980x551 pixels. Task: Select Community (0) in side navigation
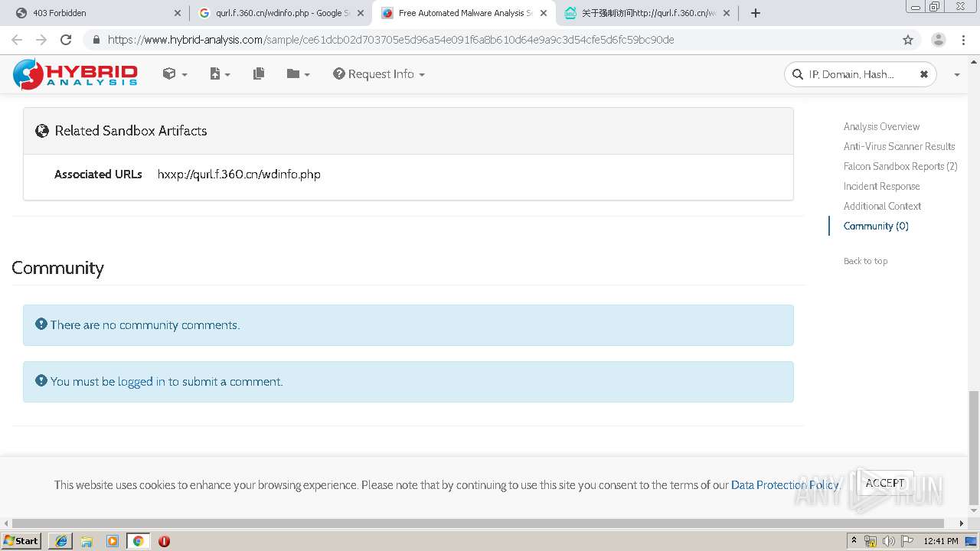pyautogui.click(x=876, y=226)
